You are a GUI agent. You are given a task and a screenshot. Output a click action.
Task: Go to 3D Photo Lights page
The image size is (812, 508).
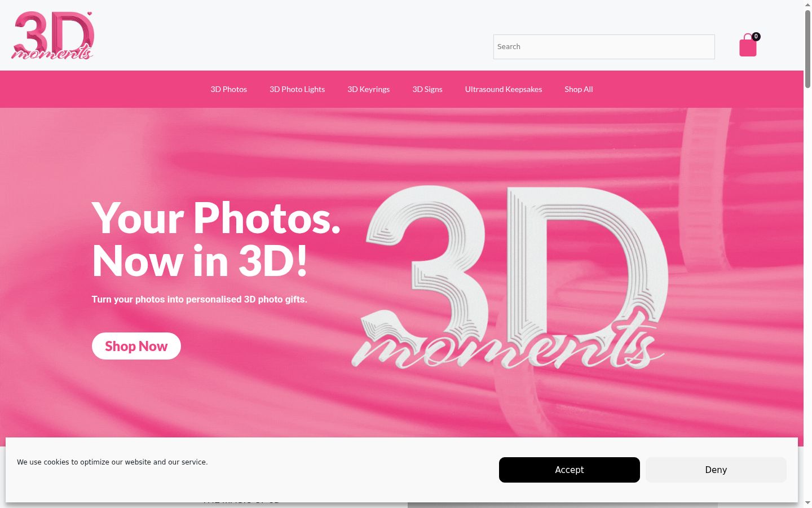point(297,89)
